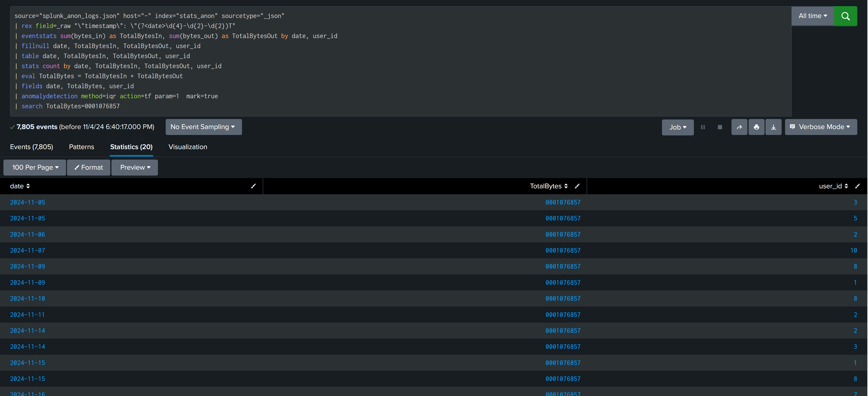
Task: Sort table by TotalBytes column
Action: tap(549, 186)
